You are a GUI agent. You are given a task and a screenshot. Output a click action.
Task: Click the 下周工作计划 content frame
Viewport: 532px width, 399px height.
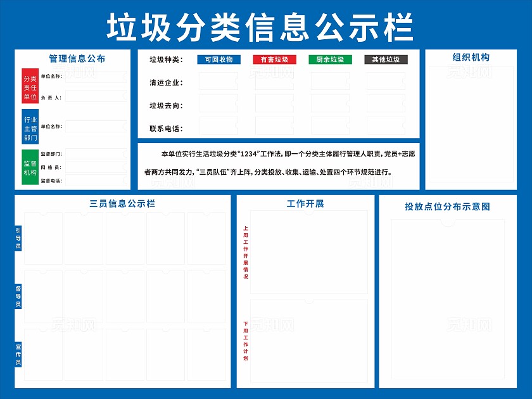click(x=308, y=340)
